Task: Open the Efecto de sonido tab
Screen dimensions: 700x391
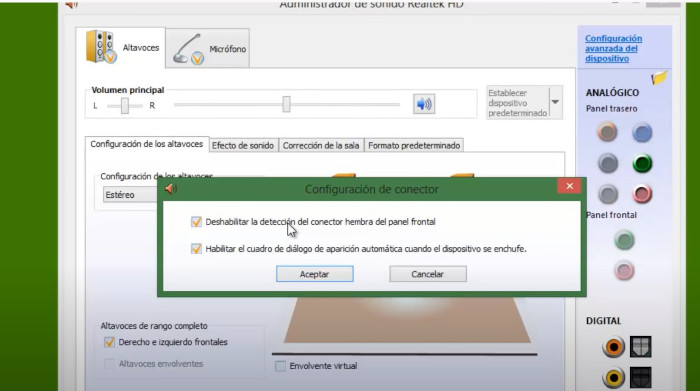Action: click(243, 146)
